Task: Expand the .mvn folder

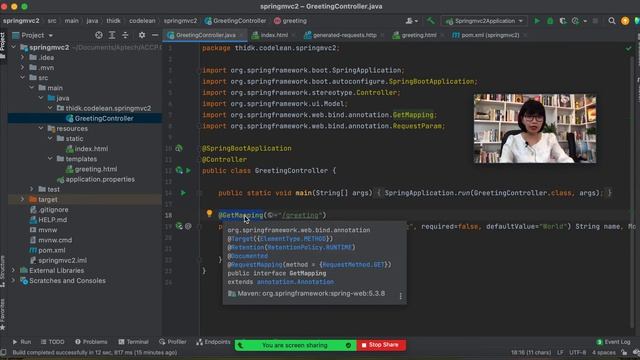Action: click(22, 68)
